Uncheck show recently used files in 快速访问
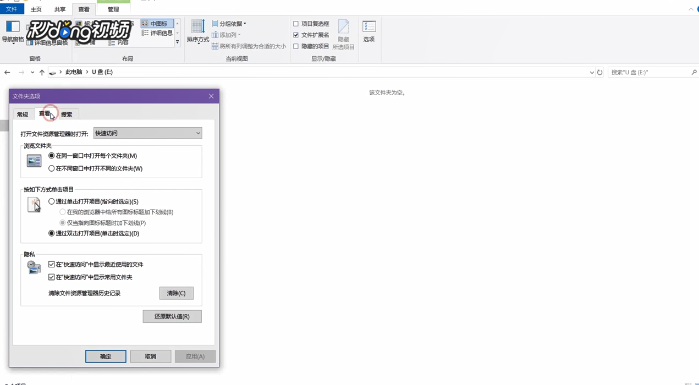 point(51,264)
